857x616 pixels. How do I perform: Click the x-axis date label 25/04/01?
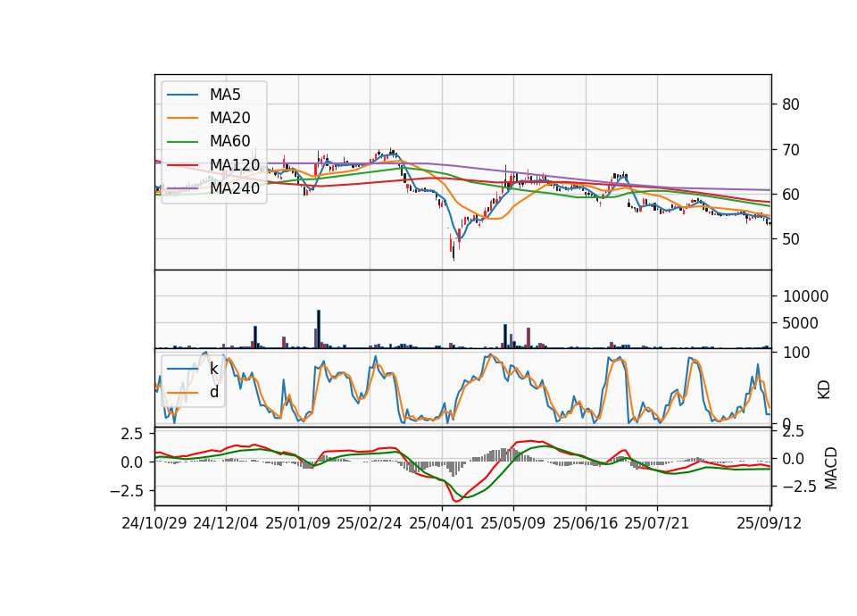pos(442,523)
